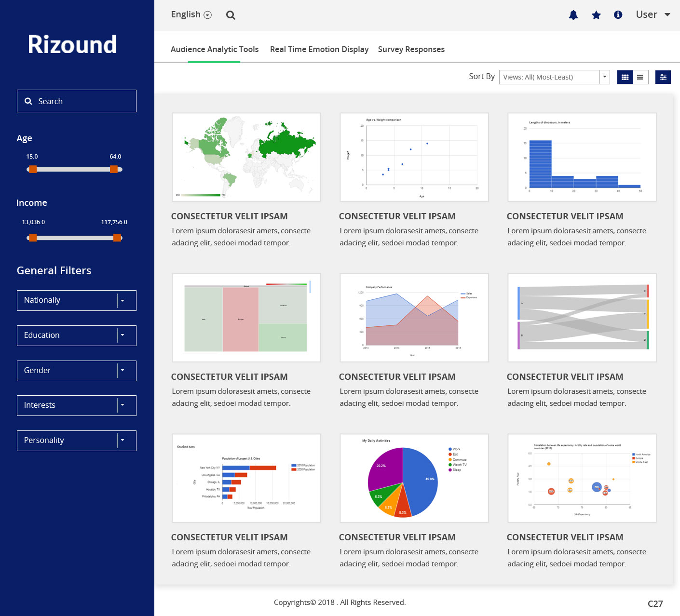Open the world map chart thumbnail
Image resolution: width=680 pixels, height=616 pixels.
(x=246, y=157)
